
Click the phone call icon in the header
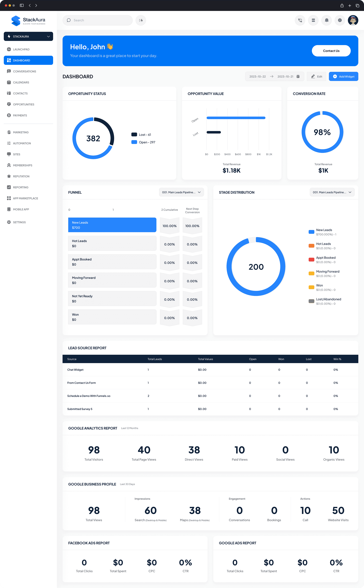300,20
